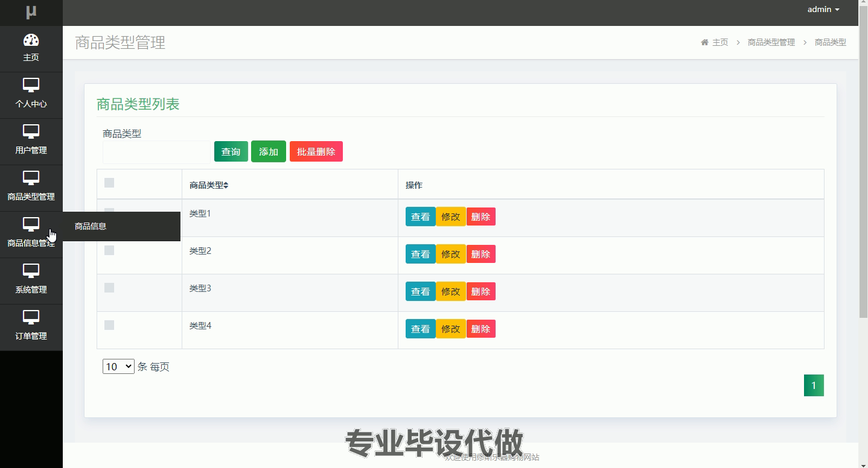The width and height of the screenshot is (868, 468).
Task: Click 主页 breadcrumb link
Action: [720, 42]
